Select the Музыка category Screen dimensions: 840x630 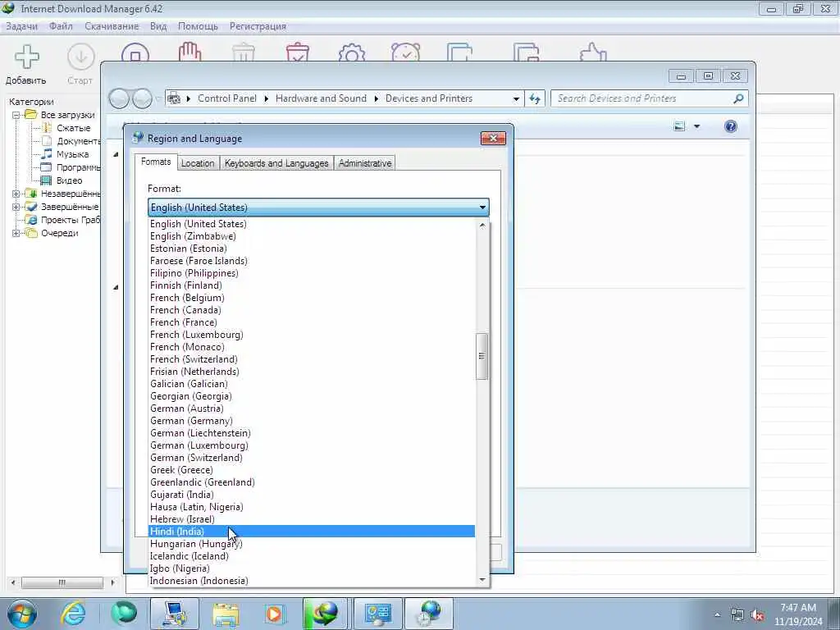(72, 154)
